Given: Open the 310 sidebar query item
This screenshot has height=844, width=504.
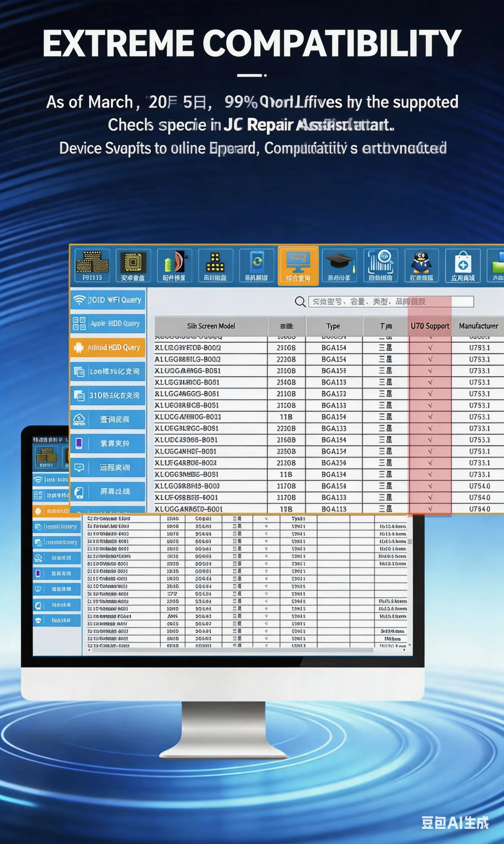Looking at the screenshot, I should pos(108,395).
